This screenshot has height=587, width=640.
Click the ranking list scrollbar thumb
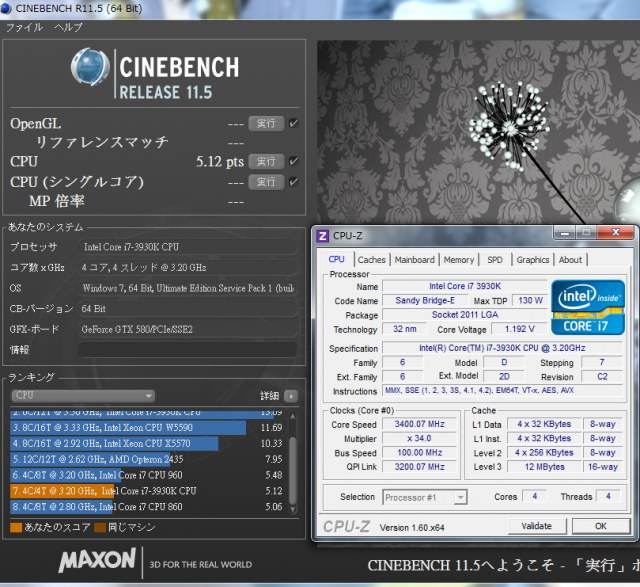(x=292, y=471)
